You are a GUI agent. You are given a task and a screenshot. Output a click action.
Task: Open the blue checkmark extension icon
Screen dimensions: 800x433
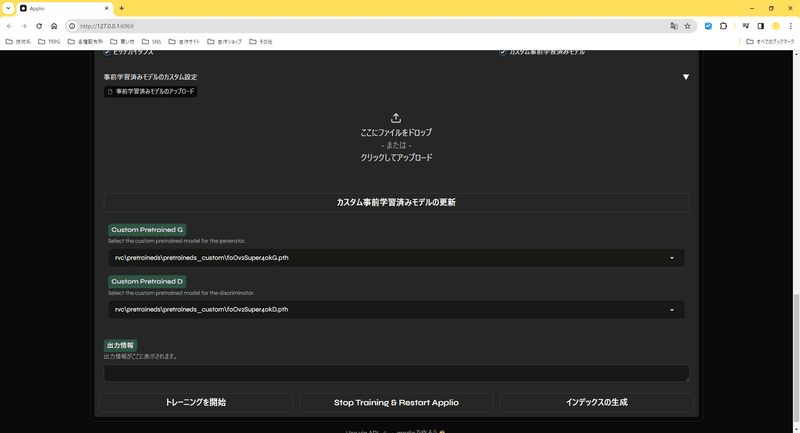708,26
